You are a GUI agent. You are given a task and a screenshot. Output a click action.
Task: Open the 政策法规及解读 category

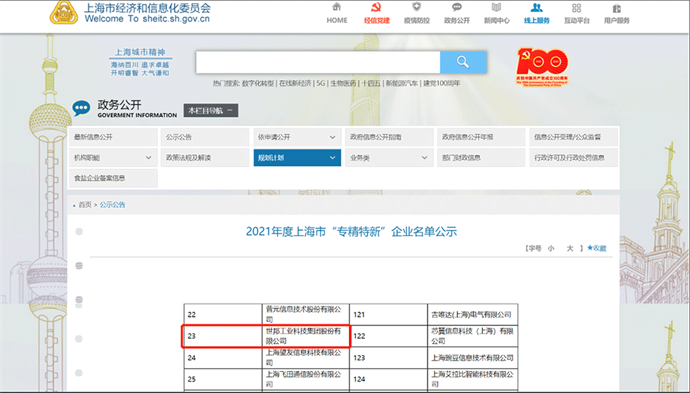pyautogui.click(x=205, y=158)
